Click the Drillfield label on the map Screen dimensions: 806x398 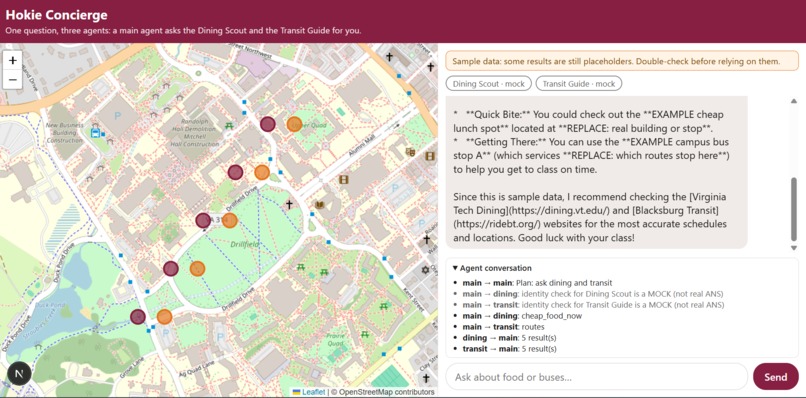point(245,244)
